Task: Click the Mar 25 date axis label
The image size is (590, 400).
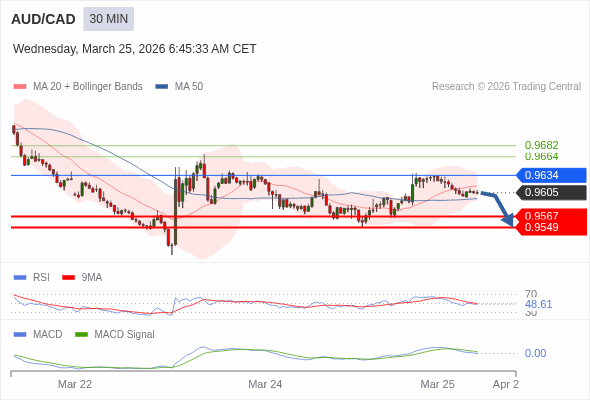Action: (x=437, y=384)
